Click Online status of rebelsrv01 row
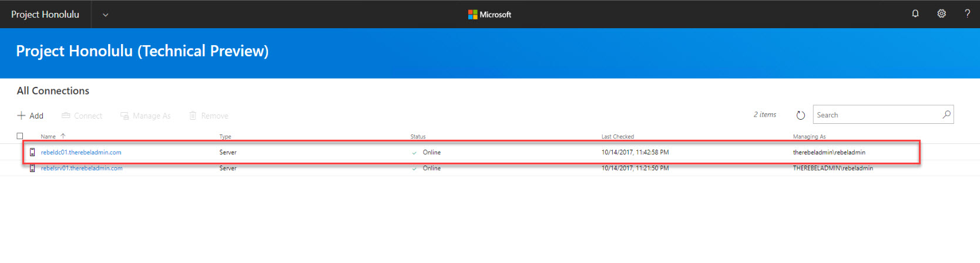 [431, 168]
